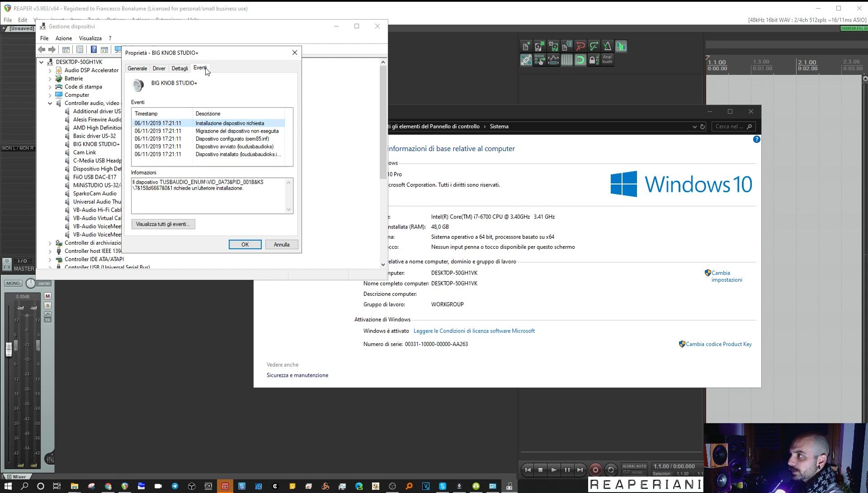Click Cambia codice Product Key link
This screenshot has width=868, height=493.
718,344
